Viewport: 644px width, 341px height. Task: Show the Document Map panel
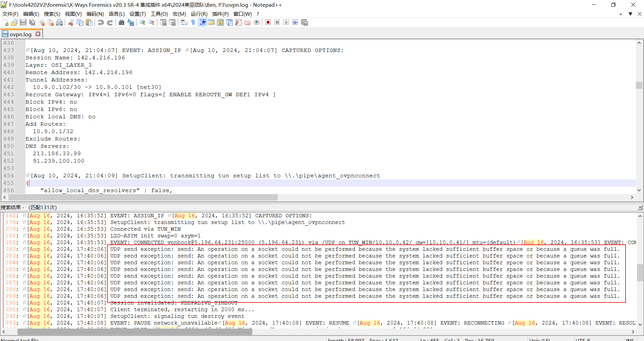tap(220, 22)
